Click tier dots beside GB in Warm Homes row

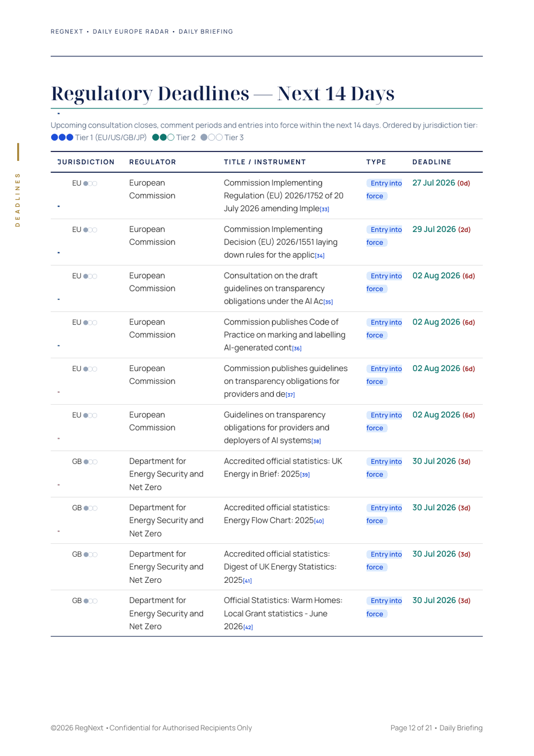[90, 601]
